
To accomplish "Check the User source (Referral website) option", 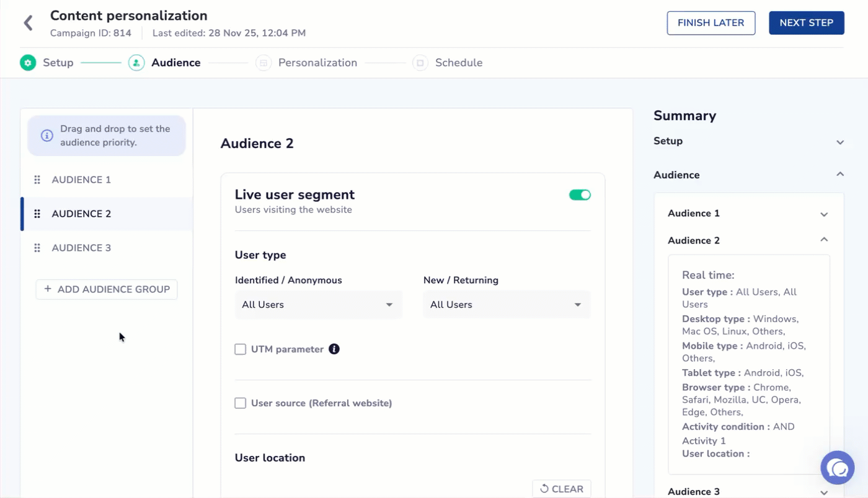I will (240, 403).
